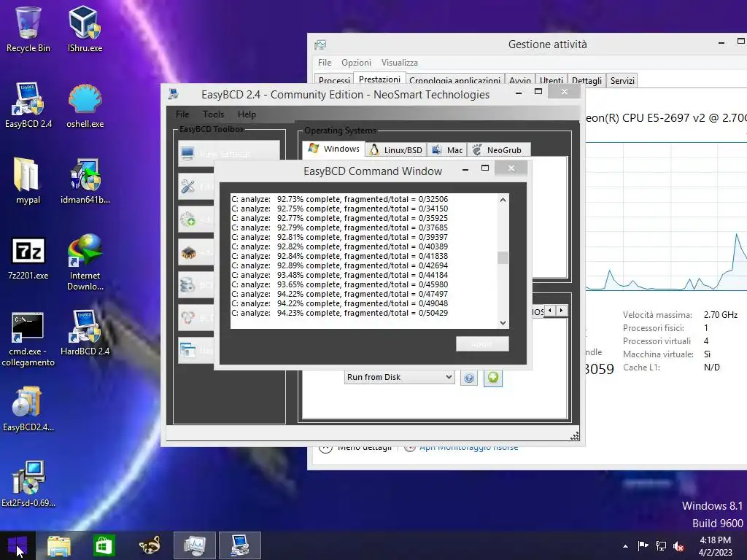This screenshot has width=747, height=560.
Task: Select the oshell.exe desktop icon
Action: 85,105
